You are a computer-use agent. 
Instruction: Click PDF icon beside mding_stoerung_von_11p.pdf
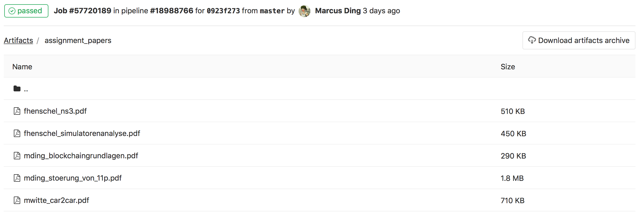coord(17,178)
